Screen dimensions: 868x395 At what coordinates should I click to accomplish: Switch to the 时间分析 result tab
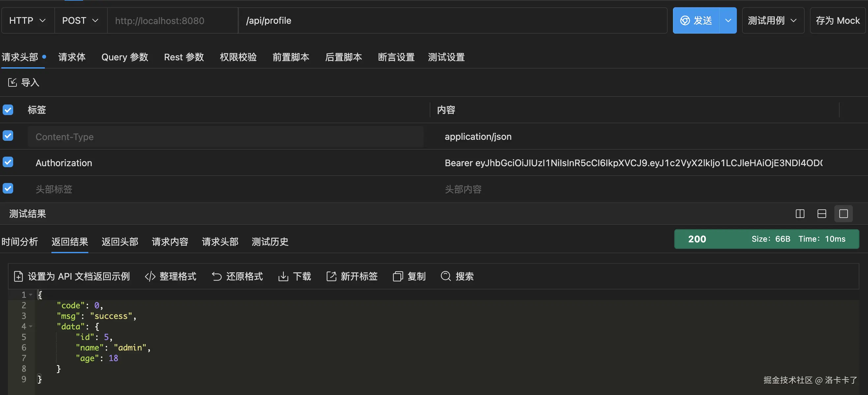[x=20, y=242]
